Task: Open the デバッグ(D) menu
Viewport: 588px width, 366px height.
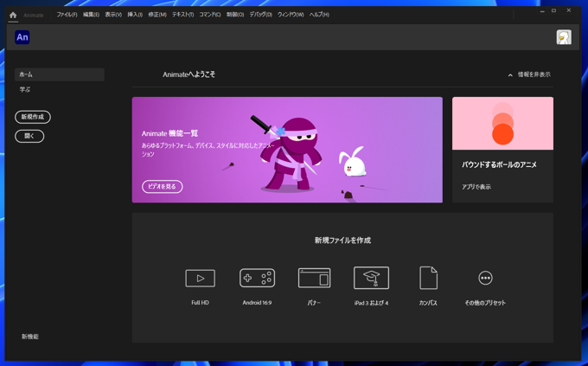Action: pyautogui.click(x=260, y=15)
